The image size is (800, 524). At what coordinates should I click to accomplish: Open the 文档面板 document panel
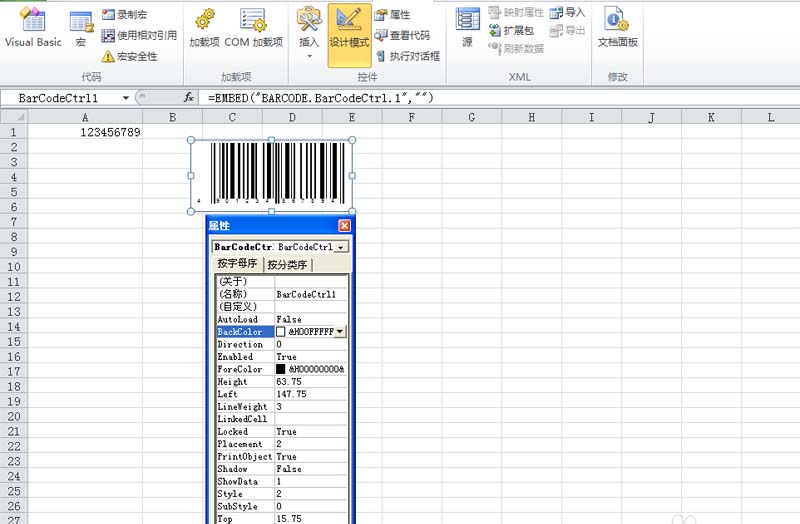click(617, 28)
